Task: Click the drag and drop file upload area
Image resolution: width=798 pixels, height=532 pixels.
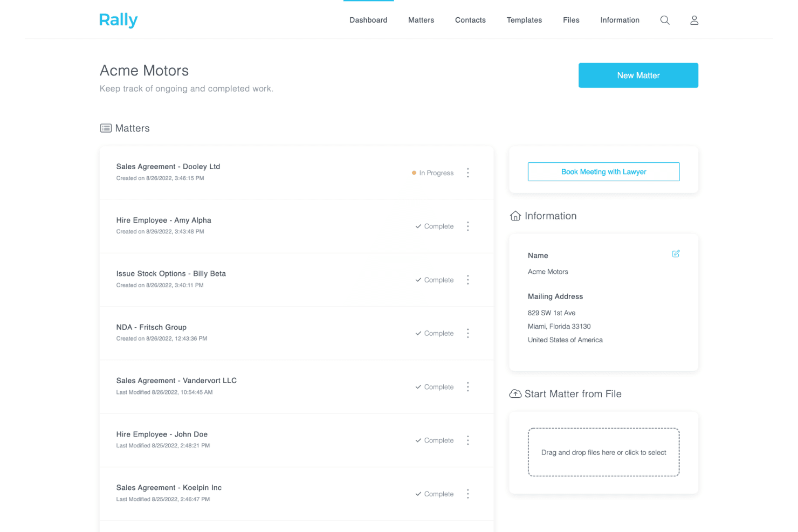Action: click(603, 452)
